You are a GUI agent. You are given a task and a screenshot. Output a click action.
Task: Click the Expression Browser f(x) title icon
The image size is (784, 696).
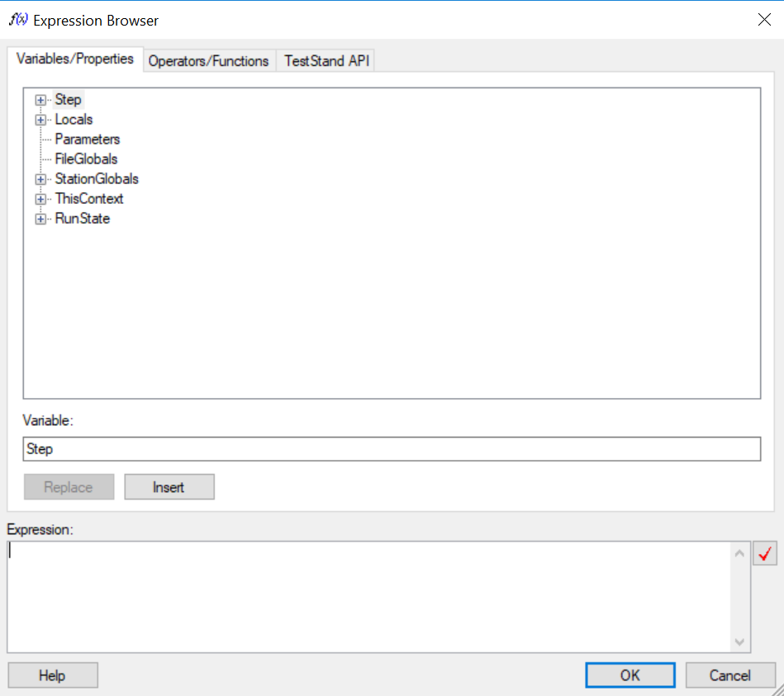point(18,20)
